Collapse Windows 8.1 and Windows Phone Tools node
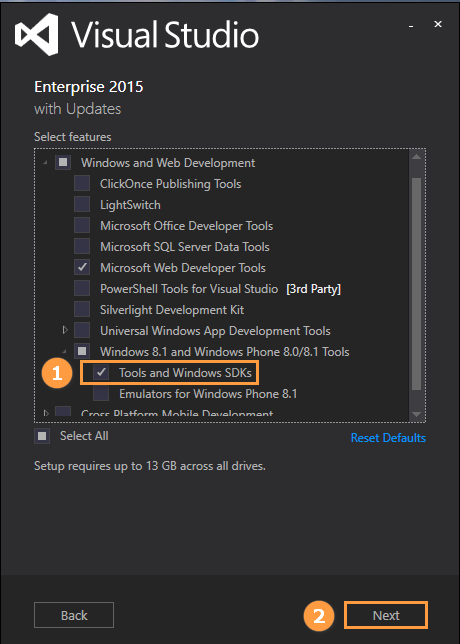 tap(64, 352)
